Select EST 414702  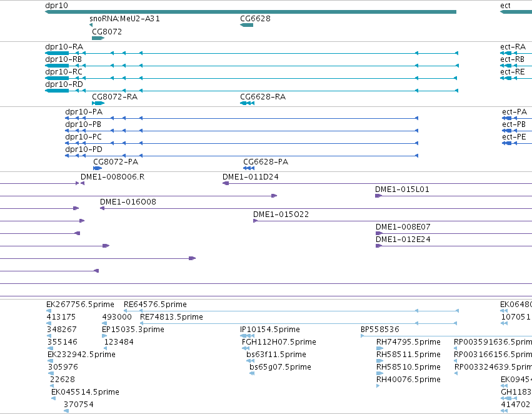(504, 411)
